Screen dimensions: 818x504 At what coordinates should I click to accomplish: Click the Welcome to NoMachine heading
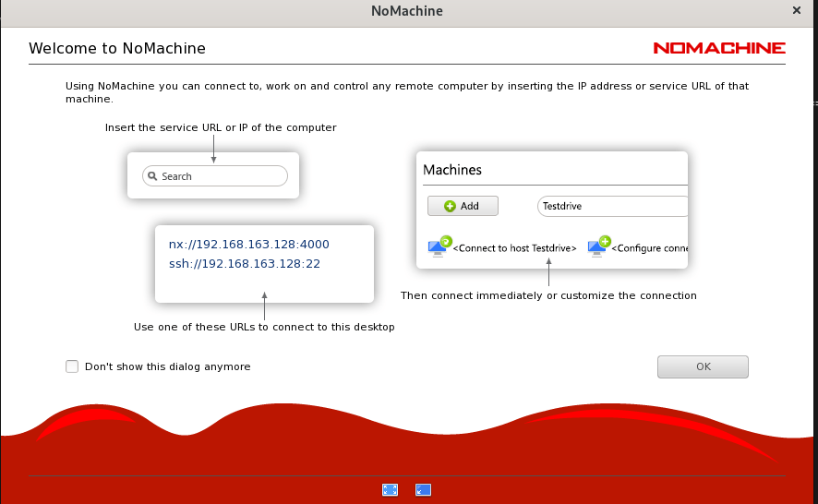click(x=117, y=48)
